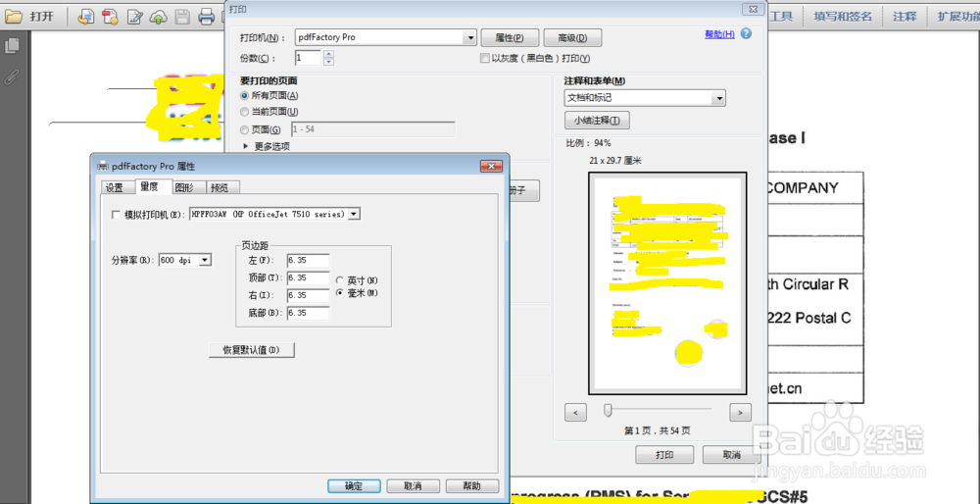Click 确定 in the properties dialog

point(354,486)
